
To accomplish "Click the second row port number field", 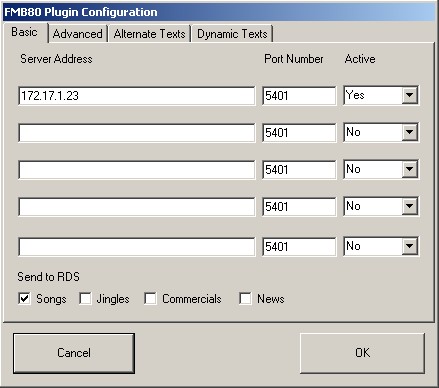I will 299,133.
